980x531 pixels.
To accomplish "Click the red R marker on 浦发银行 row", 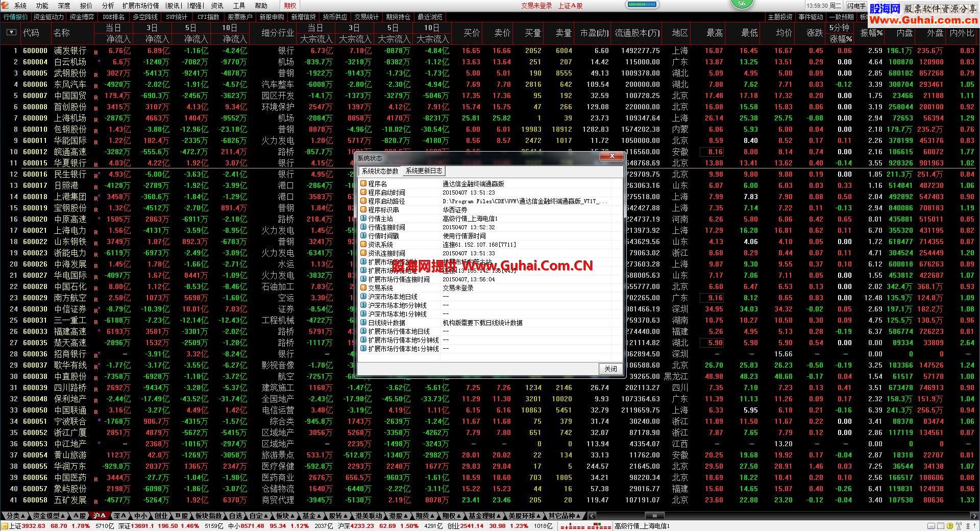I will [x=96, y=52].
